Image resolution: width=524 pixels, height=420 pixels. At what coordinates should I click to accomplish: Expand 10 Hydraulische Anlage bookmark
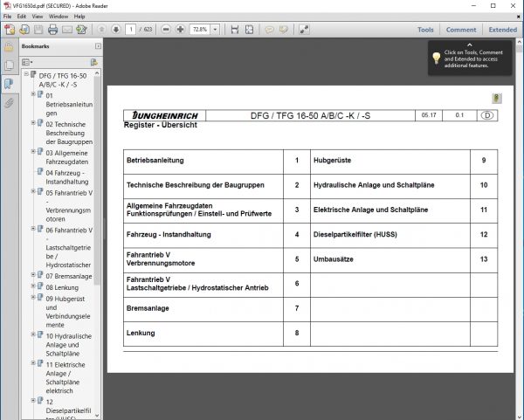click(33, 334)
